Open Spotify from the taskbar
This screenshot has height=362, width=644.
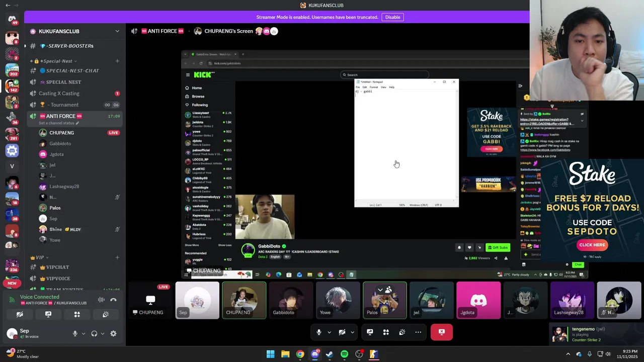coord(344,354)
